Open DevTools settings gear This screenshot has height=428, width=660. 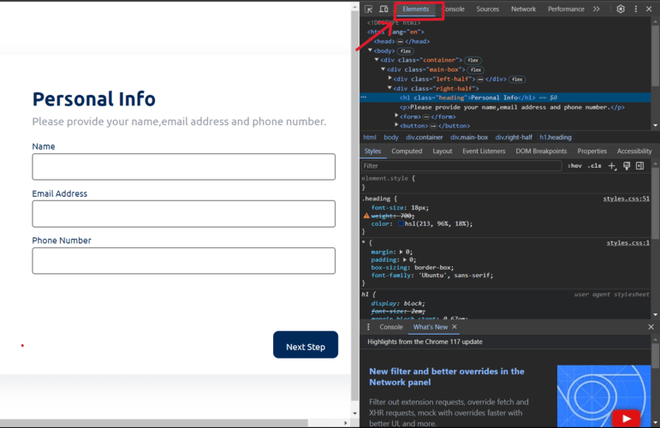click(x=620, y=9)
